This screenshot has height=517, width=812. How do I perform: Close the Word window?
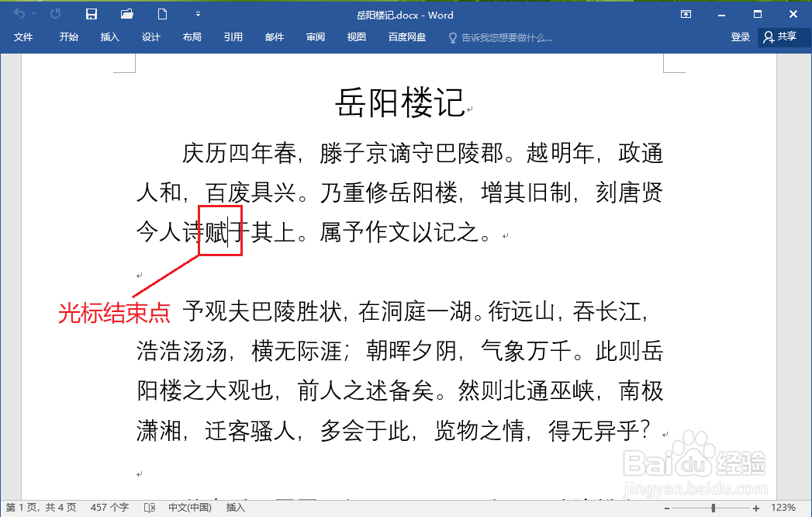(793, 15)
